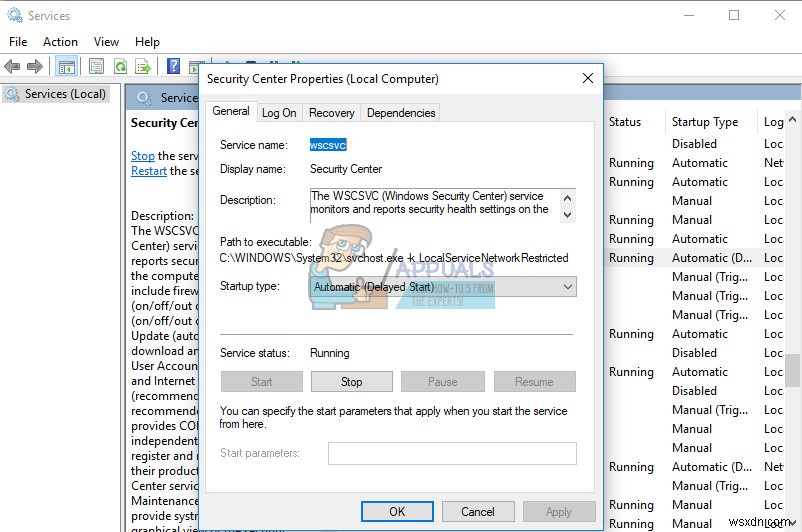Switch to the Recovery tab

coord(331,113)
